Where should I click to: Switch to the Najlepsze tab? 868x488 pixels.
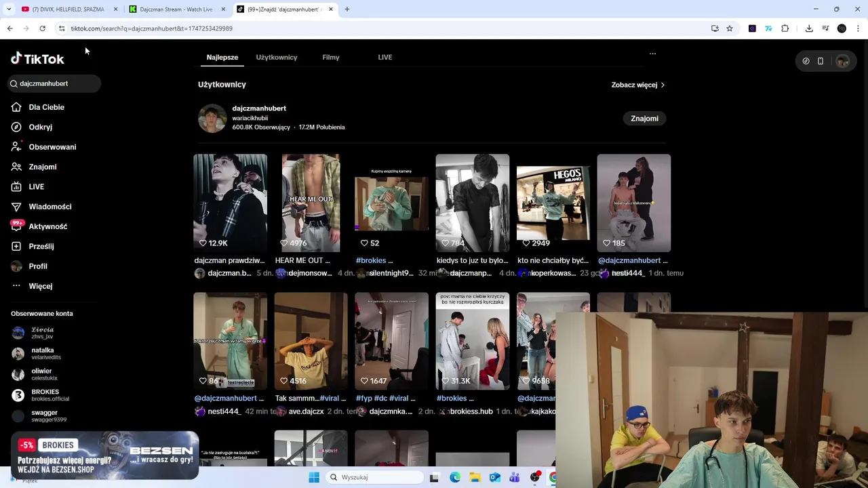pos(222,58)
